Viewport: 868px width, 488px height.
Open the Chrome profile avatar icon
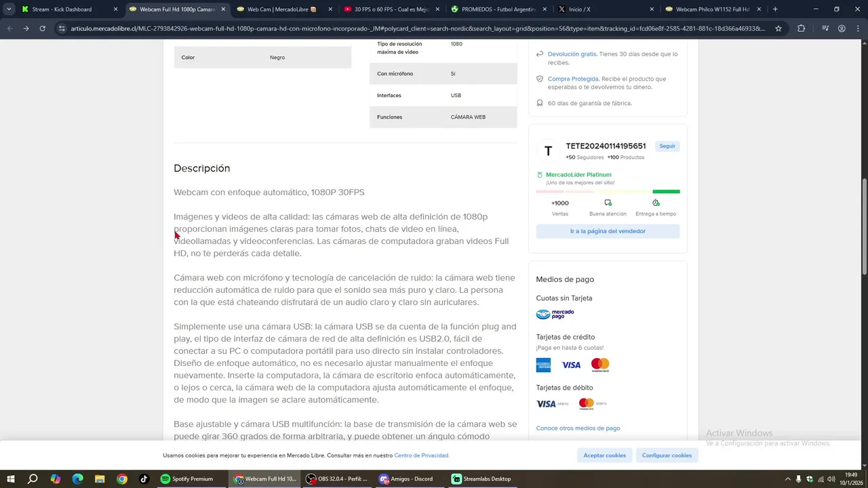tap(842, 28)
